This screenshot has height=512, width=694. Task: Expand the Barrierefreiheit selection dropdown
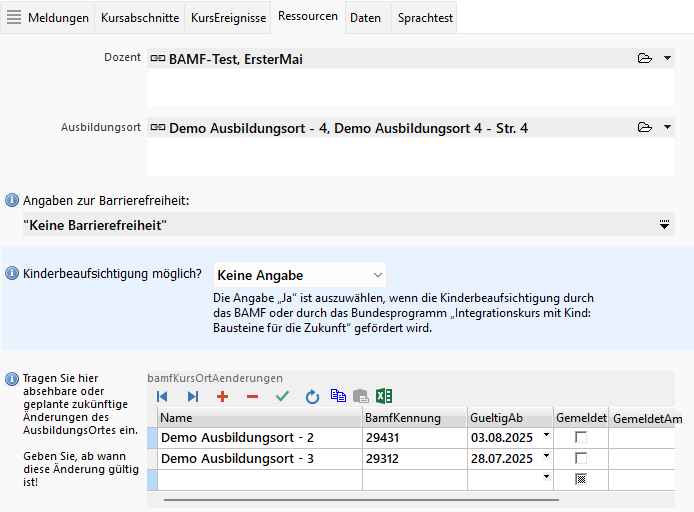coord(666,225)
